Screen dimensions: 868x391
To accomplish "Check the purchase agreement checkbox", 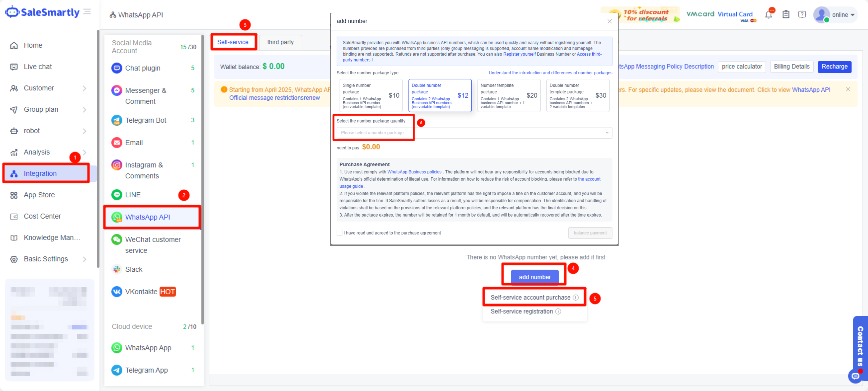I will point(340,233).
